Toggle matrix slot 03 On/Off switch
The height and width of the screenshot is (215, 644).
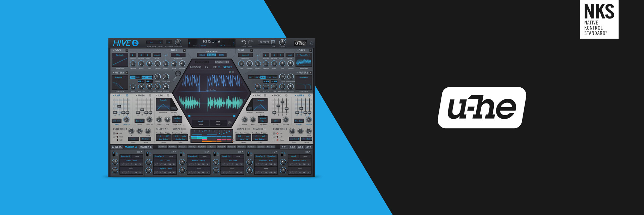[181, 154]
